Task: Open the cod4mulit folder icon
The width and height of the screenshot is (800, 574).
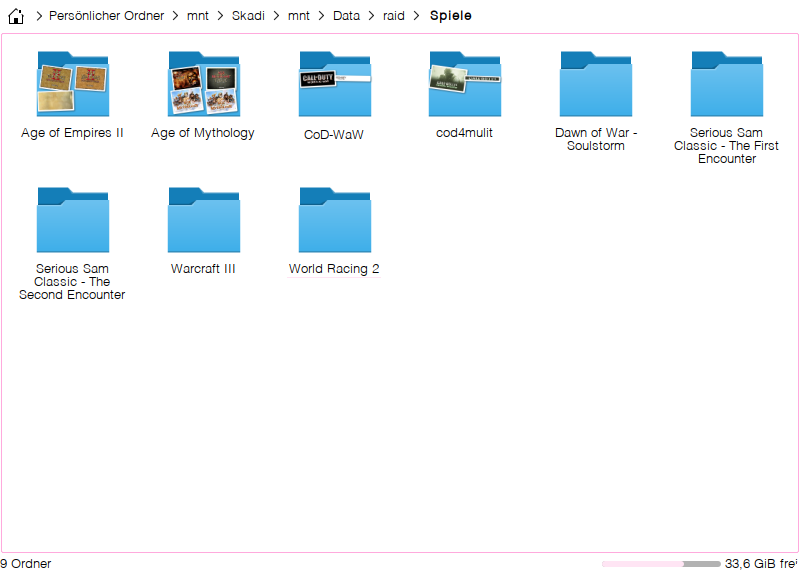Action: tap(465, 84)
